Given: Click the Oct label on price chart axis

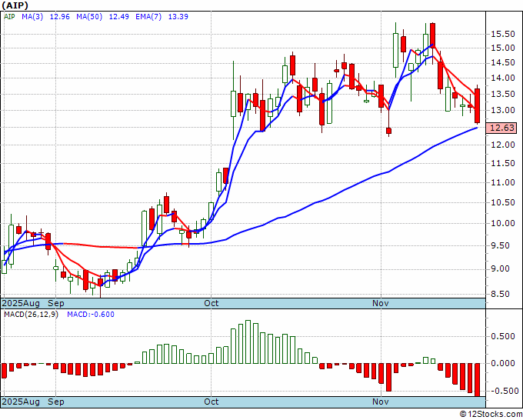Looking at the screenshot, I should click(212, 303).
